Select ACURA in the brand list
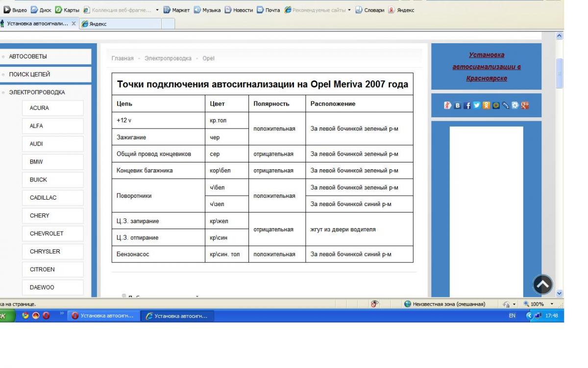Image resolution: width=588 pixels, height=368 pixels. (x=53, y=108)
